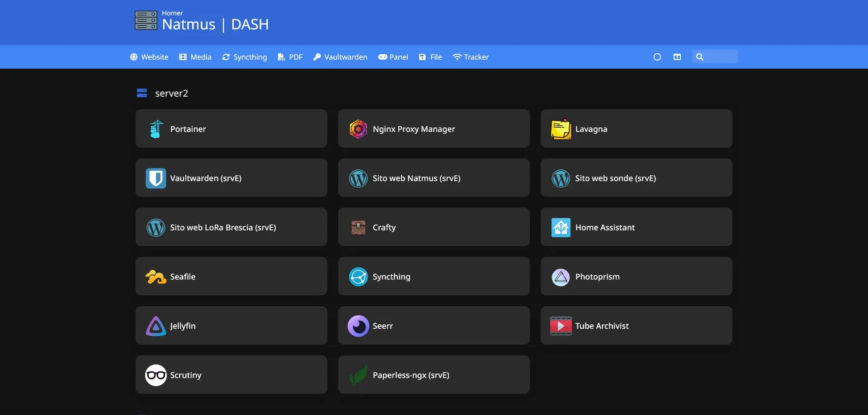868x415 pixels.
Task: Click the Nginx Proxy Manager hexagon icon
Action: (358, 129)
